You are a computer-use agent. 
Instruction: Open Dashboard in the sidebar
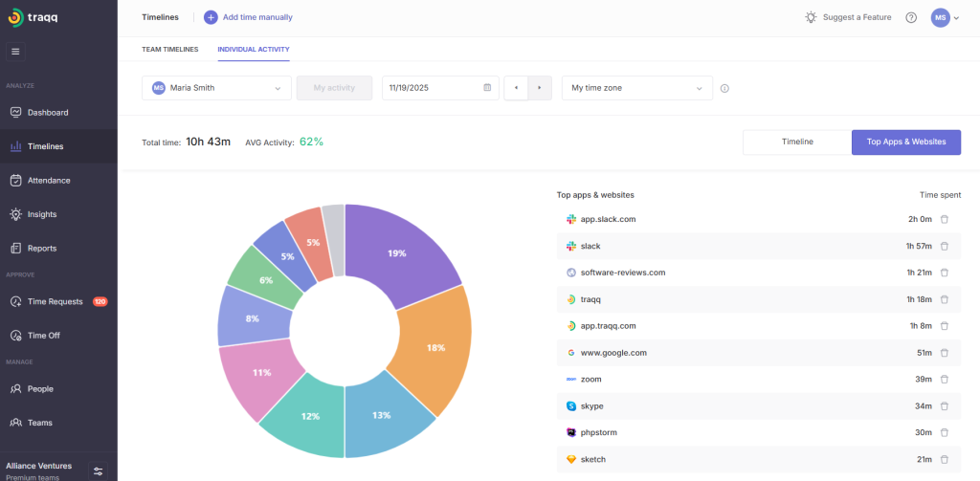click(x=48, y=113)
